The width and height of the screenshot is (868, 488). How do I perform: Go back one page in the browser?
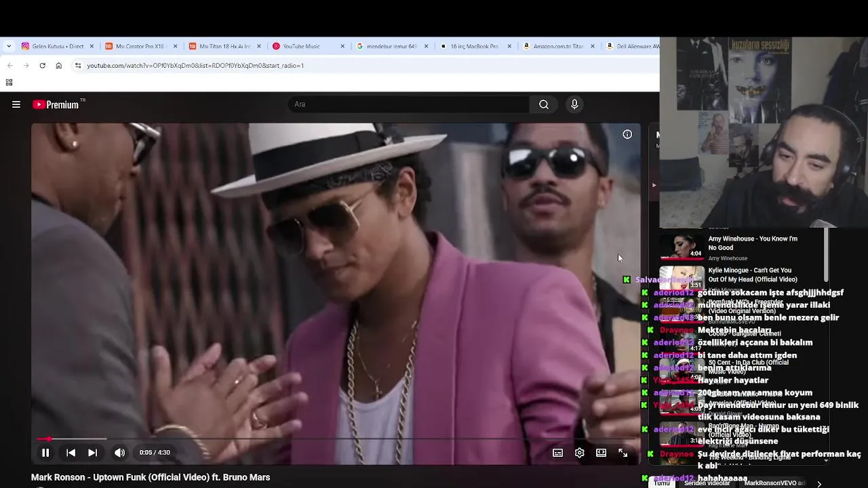pos(9,66)
